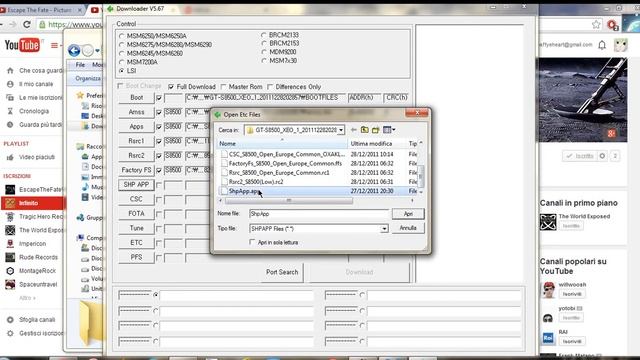Click the Factory FS button

[x=136, y=170]
